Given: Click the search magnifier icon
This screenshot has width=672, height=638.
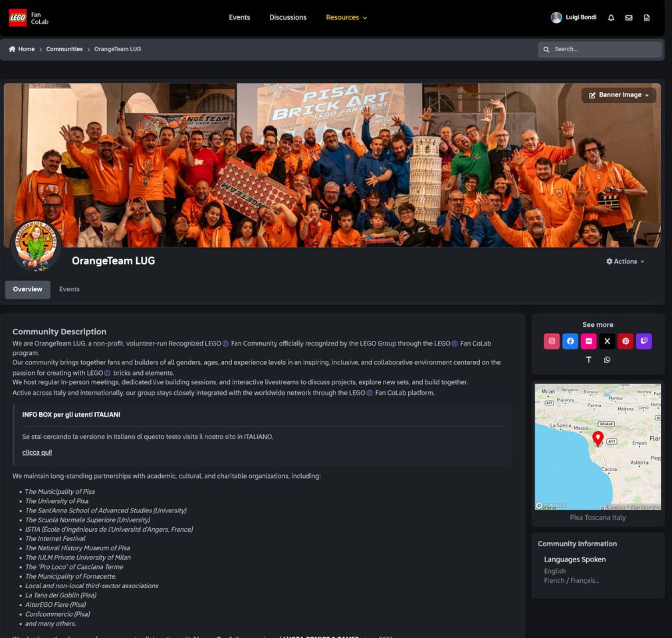Looking at the screenshot, I should click(546, 49).
